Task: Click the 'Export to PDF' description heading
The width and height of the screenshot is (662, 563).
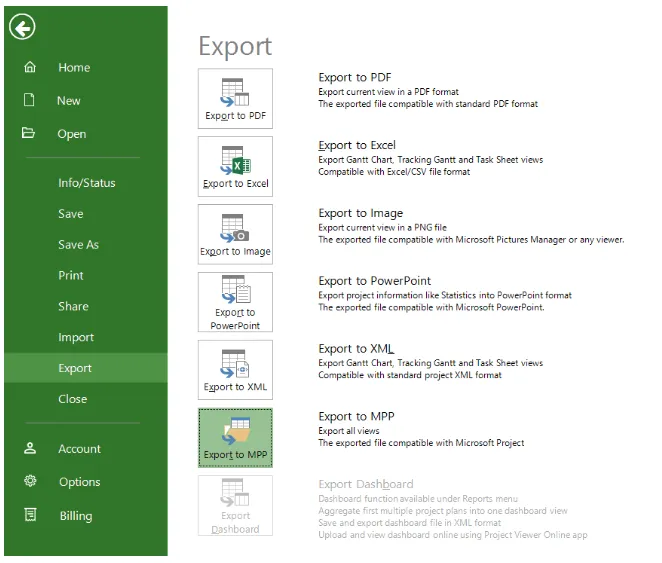Action: pyautogui.click(x=355, y=77)
